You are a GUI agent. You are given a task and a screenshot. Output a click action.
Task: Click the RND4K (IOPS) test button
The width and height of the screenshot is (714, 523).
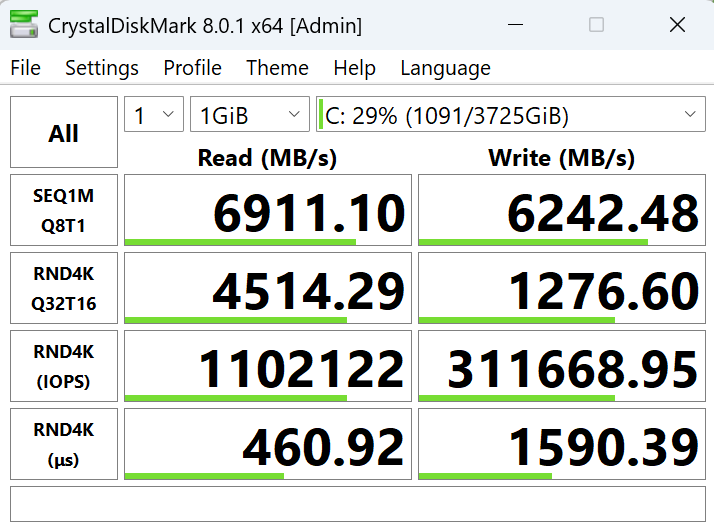click(64, 366)
